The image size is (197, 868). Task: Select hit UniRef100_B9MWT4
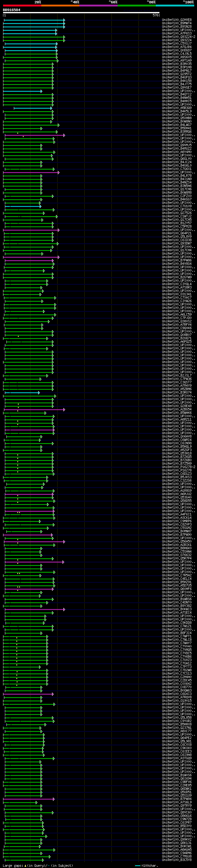177,23
